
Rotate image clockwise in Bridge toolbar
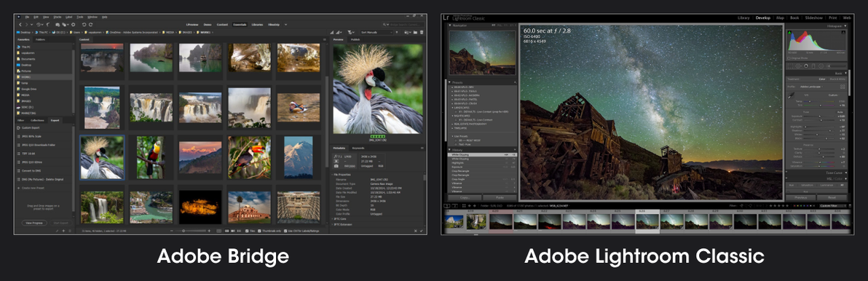[91, 24]
